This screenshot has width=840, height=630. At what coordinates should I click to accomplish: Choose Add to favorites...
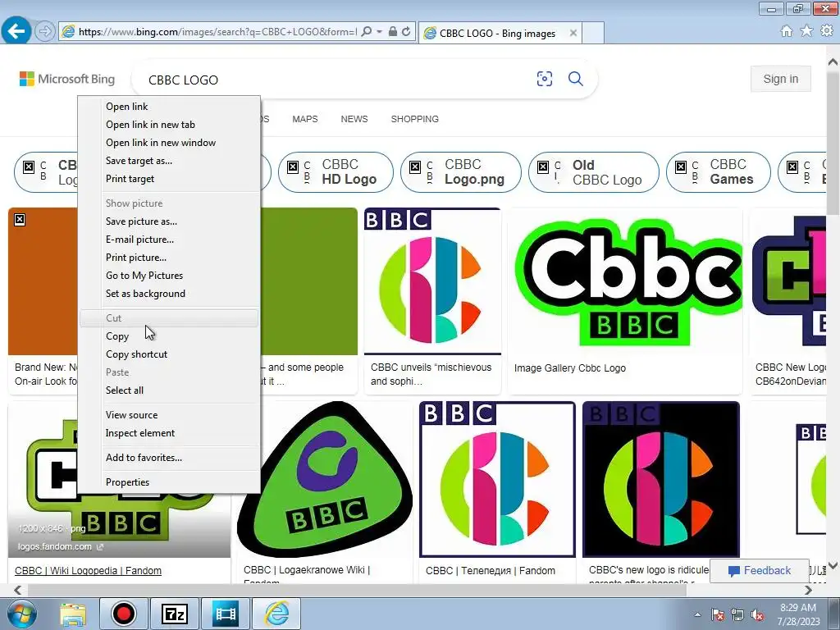(x=169, y=458)
